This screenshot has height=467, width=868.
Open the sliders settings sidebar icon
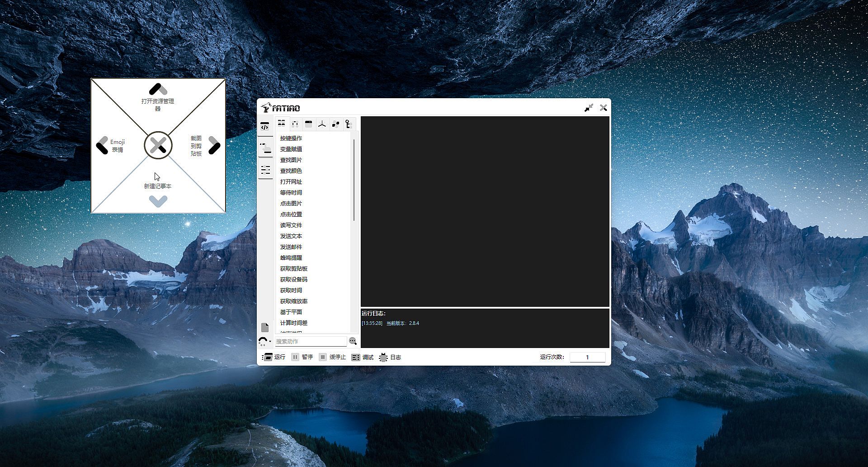click(x=265, y=170)
